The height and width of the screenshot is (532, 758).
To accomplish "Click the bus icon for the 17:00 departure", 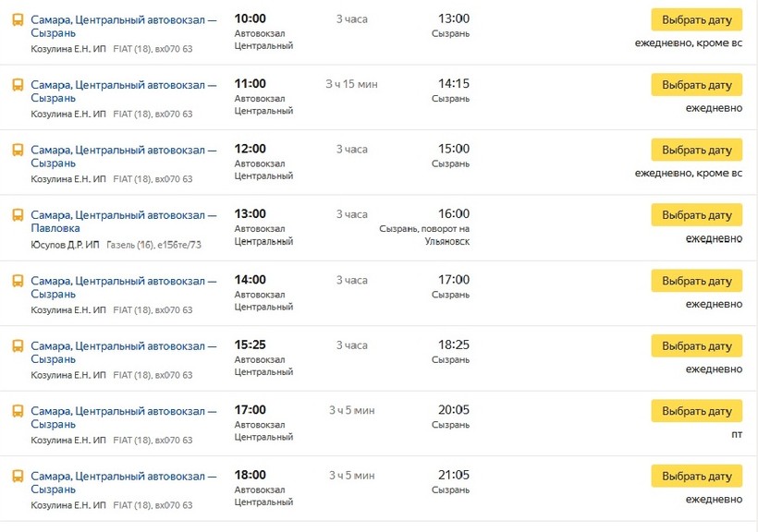I will (18, 411).
